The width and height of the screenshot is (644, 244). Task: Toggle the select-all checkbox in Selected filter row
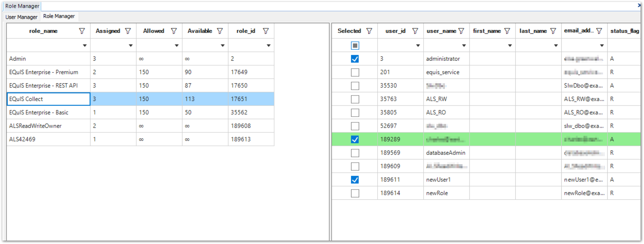pos(355,46)
